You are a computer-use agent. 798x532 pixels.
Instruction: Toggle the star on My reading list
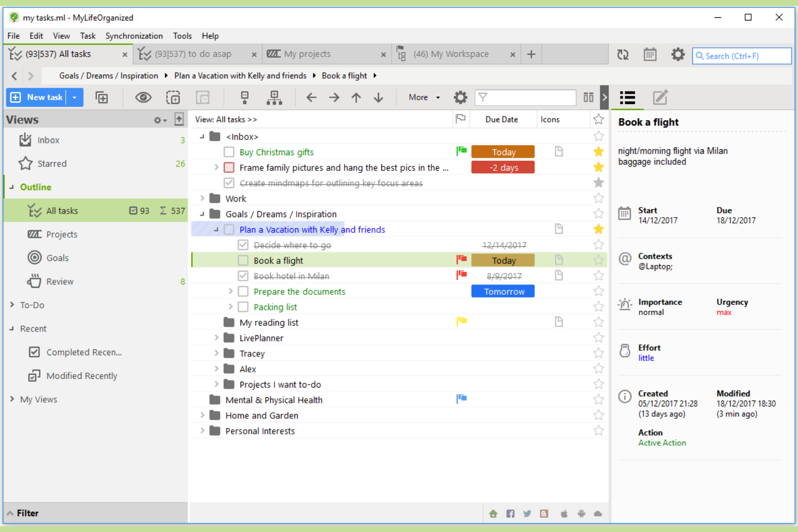[x=598, y=321]
